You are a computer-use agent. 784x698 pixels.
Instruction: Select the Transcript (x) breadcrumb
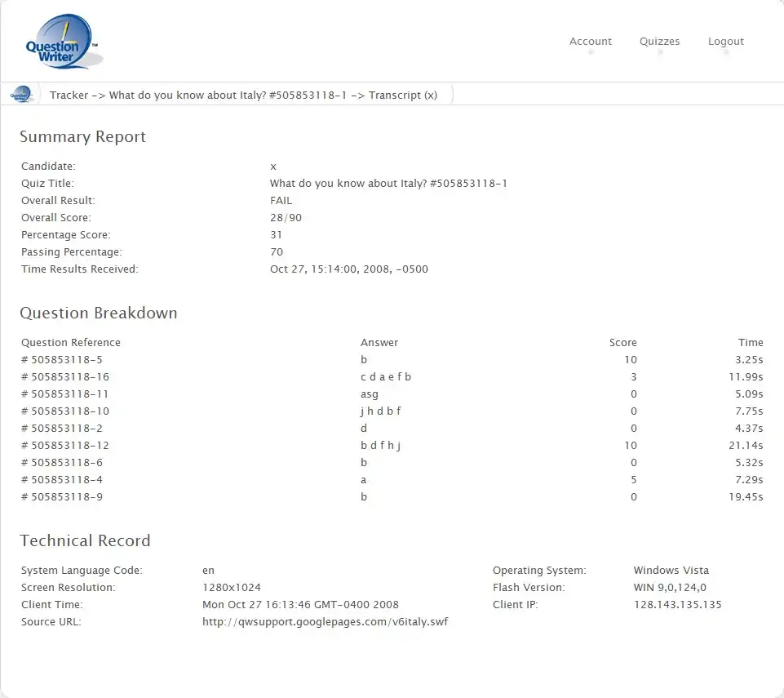click(402, 96)
